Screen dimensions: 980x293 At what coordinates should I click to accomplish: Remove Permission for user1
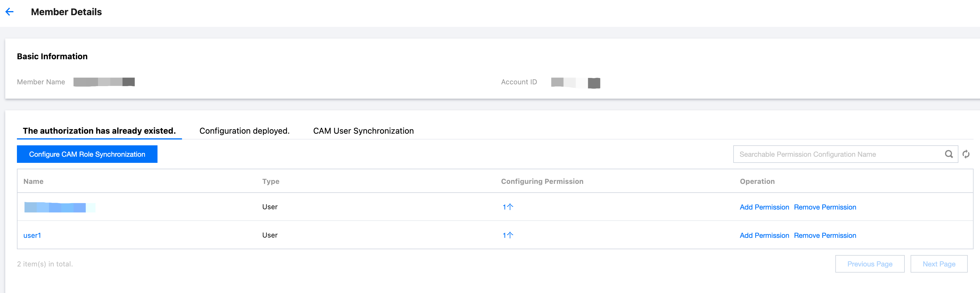[x=825, y=236]
